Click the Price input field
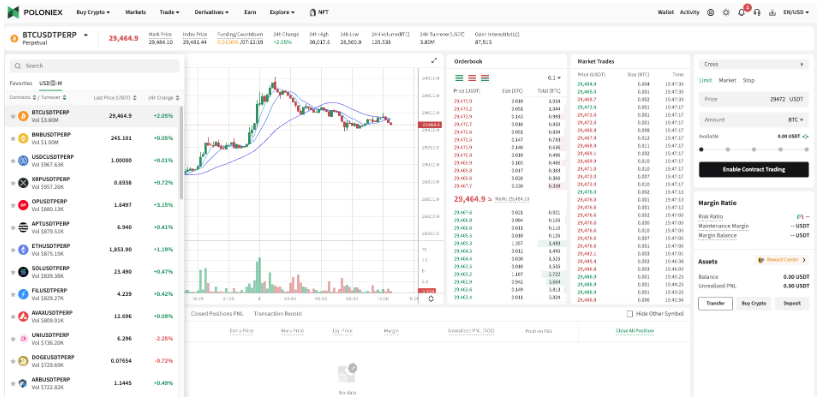826x400 pixels. coord(754,99)
